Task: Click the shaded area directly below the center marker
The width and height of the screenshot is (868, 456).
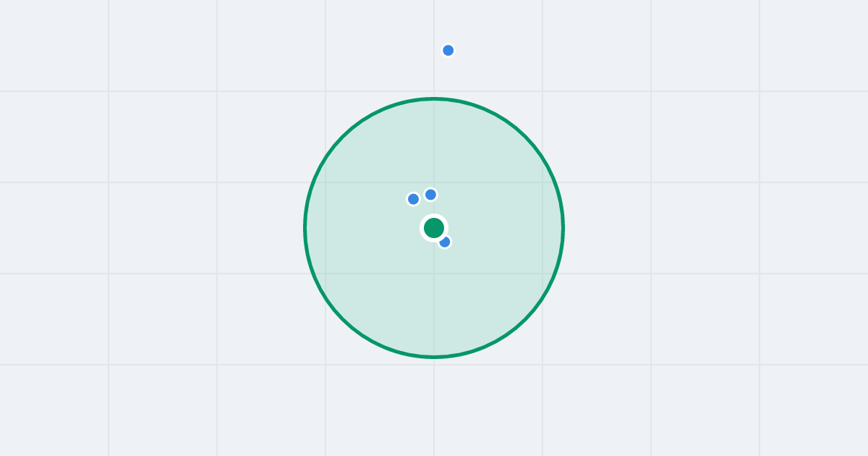Action: [434, 297]
